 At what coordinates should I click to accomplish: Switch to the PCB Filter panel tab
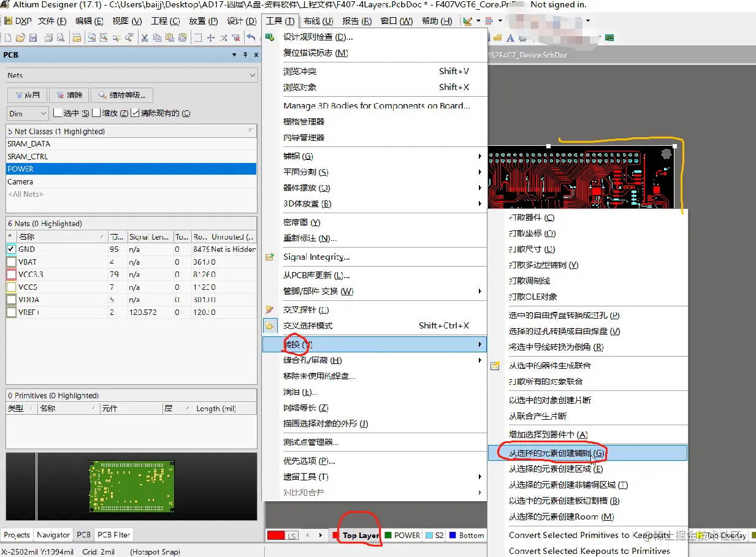coord(114,535)
